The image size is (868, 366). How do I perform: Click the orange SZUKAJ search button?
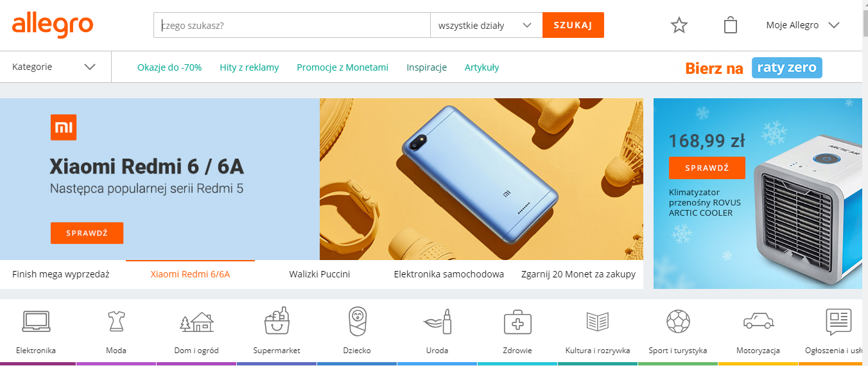point(573,25)
